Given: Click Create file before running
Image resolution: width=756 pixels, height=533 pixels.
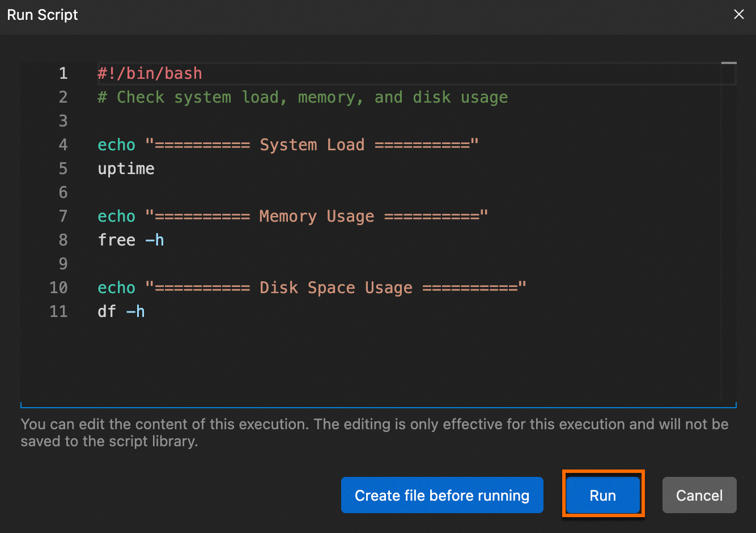Looking at the screenshot, I should (442, 495).
